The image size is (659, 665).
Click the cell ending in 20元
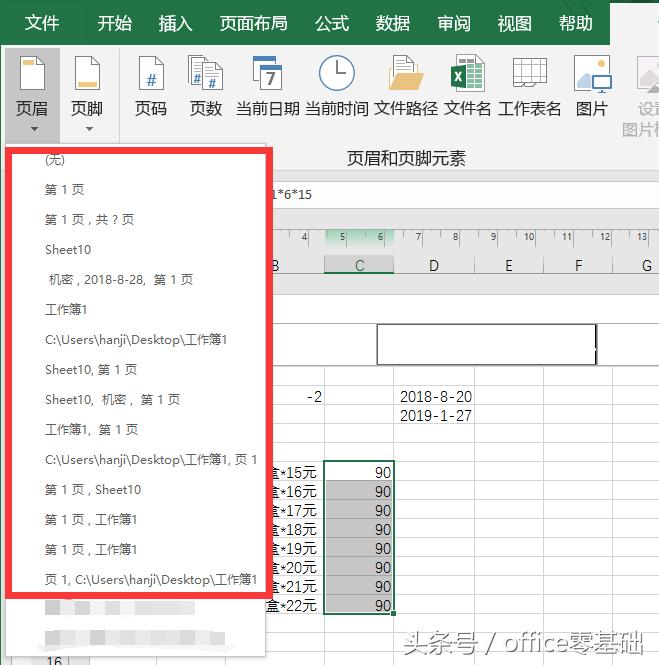tap(298, 567)
